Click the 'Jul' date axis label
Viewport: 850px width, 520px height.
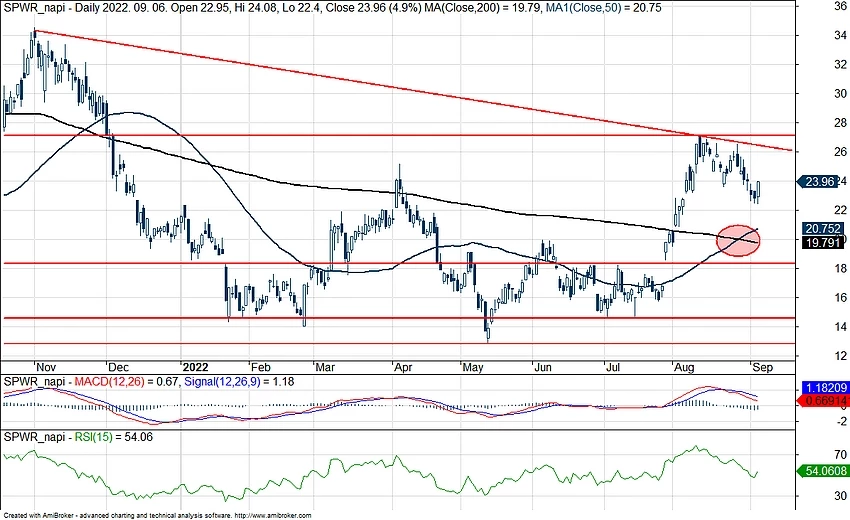point(613,367)
